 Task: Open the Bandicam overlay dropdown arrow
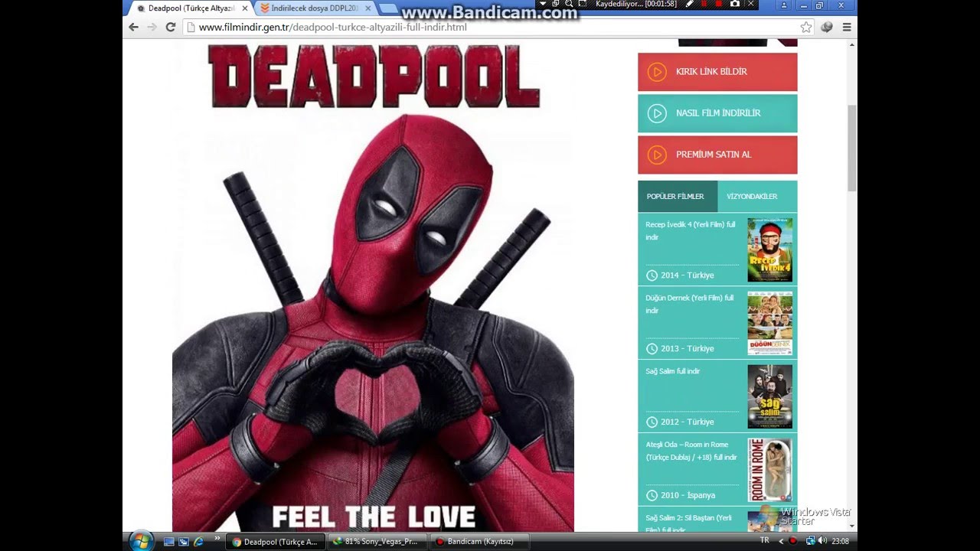(x=543, y=4)
